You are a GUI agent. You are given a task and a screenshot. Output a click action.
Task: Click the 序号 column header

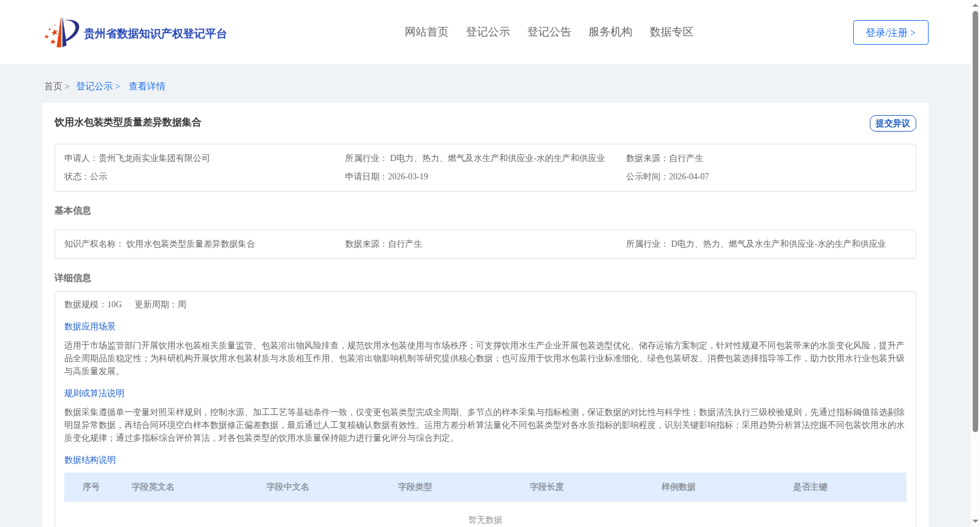click(91, 487)
